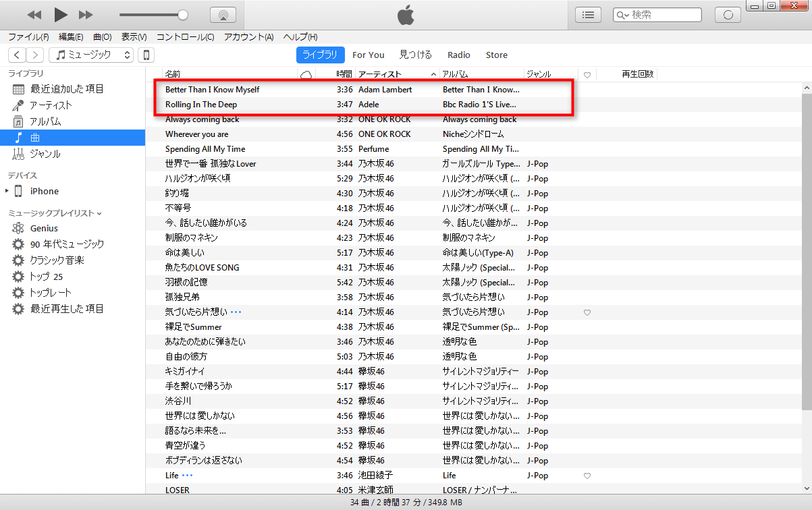Open the コントロール(C) menu
Image resolution: width=812 pixels, height=510 pixels.
tap(186, 37)
